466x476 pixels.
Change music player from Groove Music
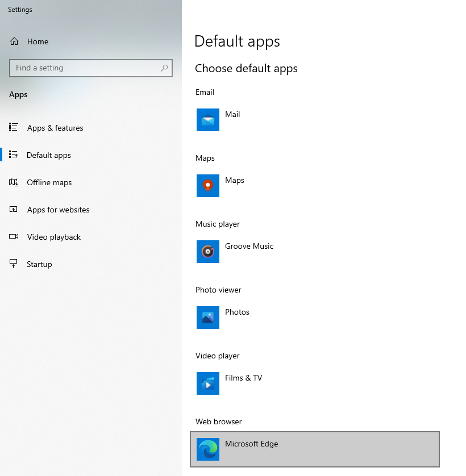249,246
